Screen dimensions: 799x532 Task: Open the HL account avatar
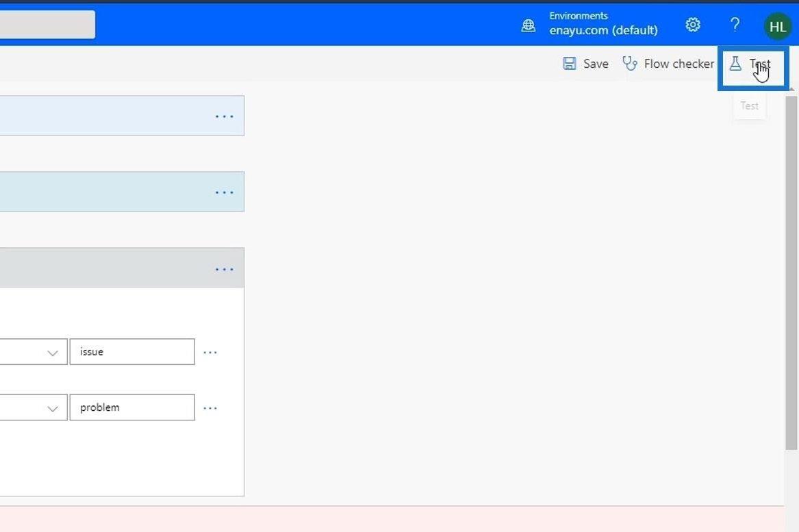coord(778,26)
